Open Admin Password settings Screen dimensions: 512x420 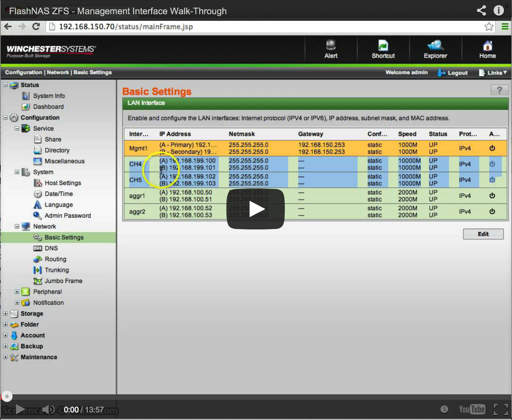pyautogui.click(x=67, y=216)
